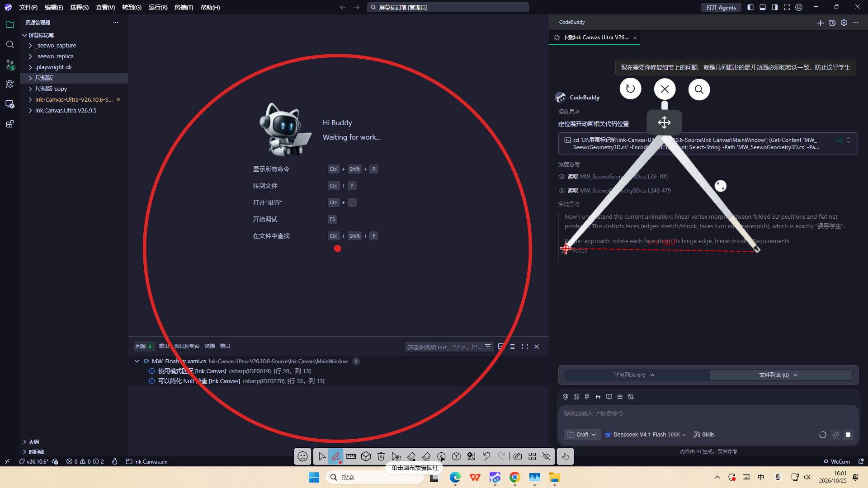Select the arrow cursor tool in drawing toolbar

(322, 456)
